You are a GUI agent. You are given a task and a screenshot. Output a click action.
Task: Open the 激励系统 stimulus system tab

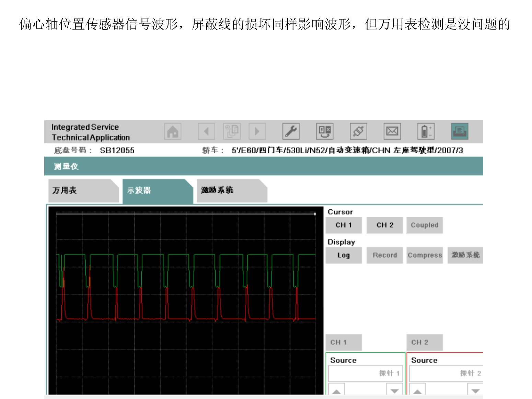pos(232,190)
